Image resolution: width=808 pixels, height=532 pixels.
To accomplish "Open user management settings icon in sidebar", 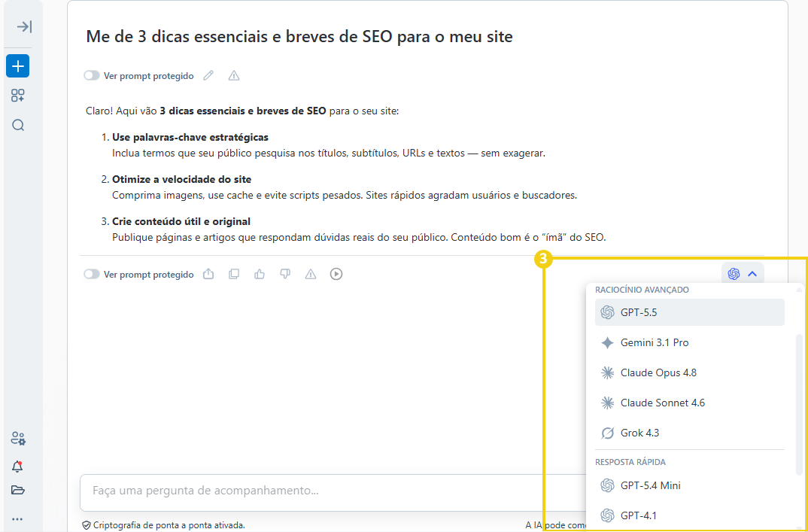I will pyautogui.click(x=18, y=438).
